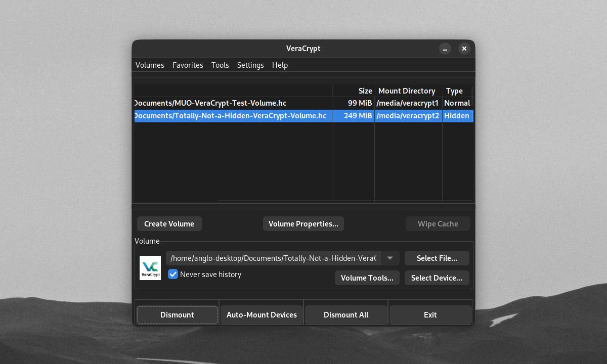607x364 pixels.
Task: Click the Create Volume button
Action: tap(169, 224)
